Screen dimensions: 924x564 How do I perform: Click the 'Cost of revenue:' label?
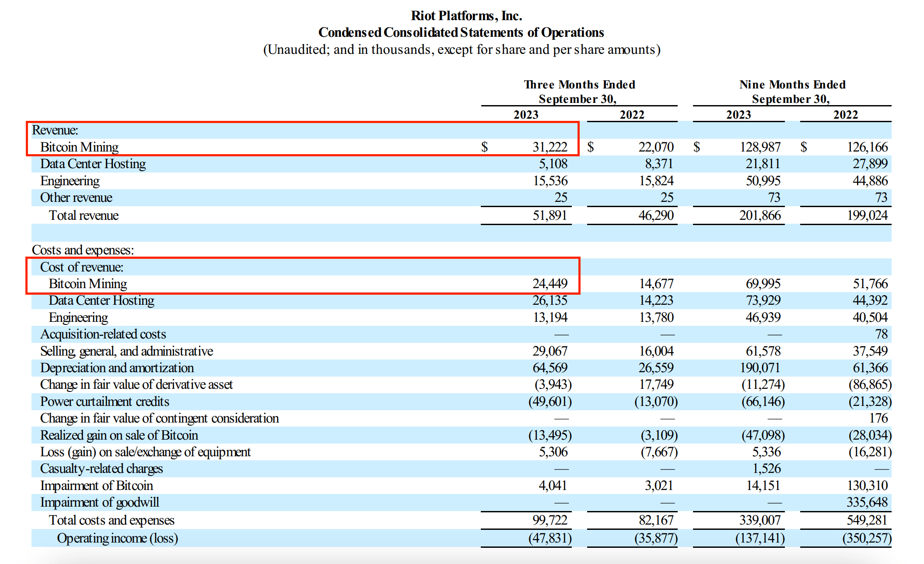[82, 267]
